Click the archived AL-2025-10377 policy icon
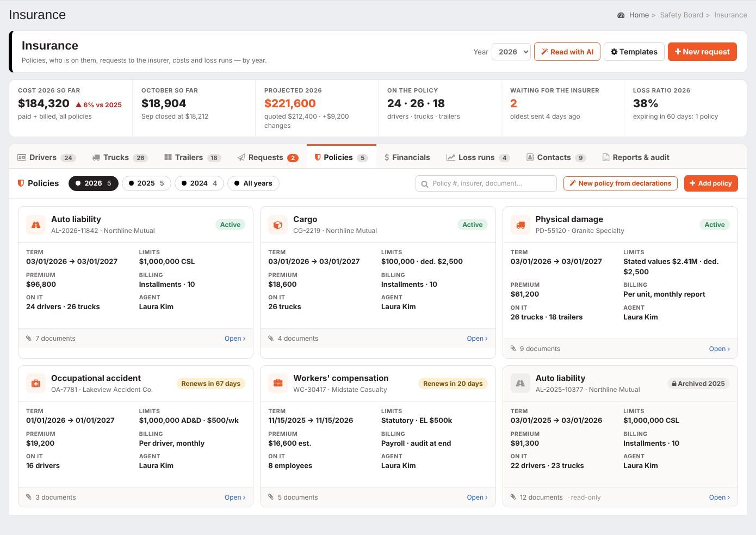Viewport: 756px width, 535px height. (520, 384)
